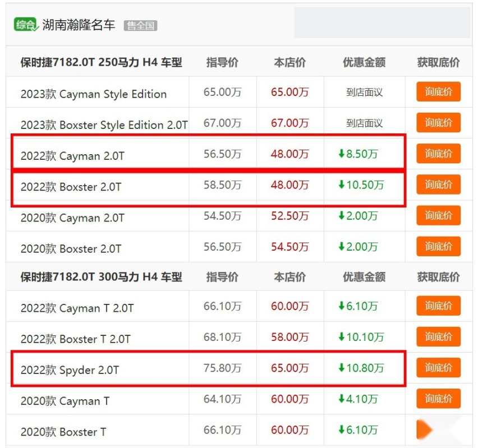The image size is (478, 448).
Task: Click 指导价 column header in 250马力 section
Action: pos(222,62)
